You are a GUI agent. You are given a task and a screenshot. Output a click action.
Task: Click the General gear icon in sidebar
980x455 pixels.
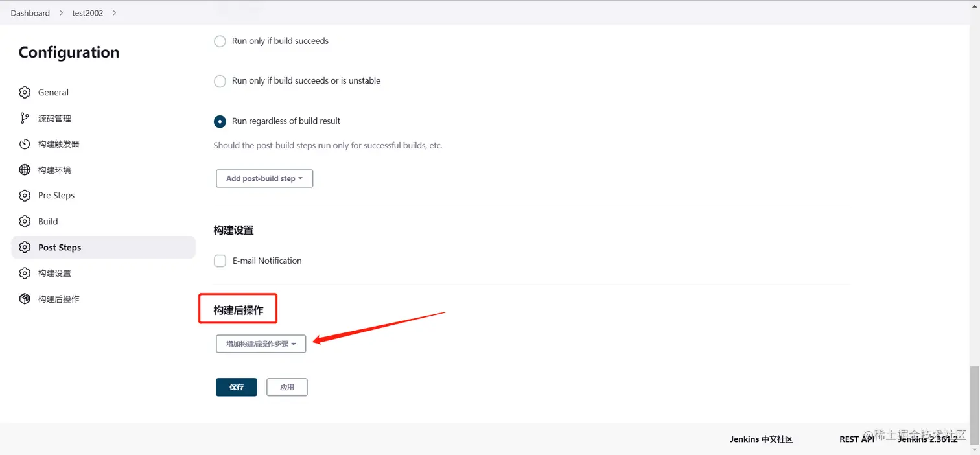click(25, 92)
